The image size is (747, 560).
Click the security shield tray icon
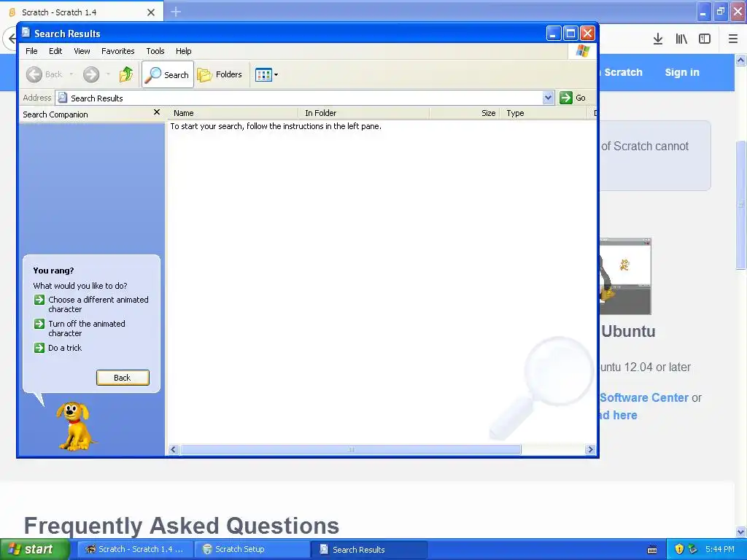pyautogui.click(x=679, y=549)
